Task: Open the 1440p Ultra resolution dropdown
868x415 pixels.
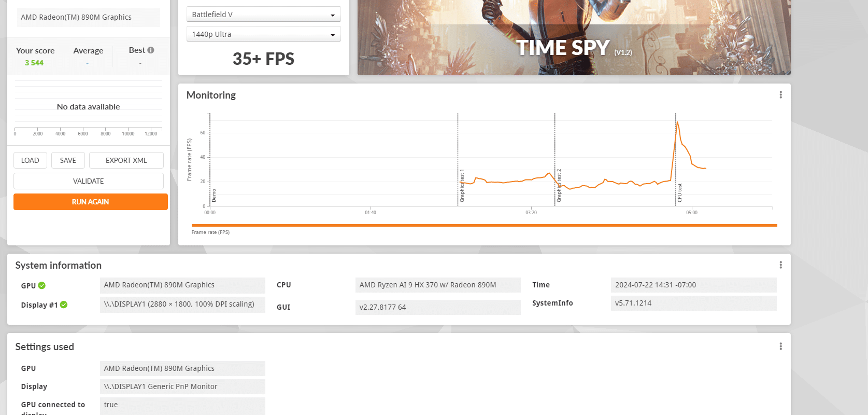Action: [263, 34]
